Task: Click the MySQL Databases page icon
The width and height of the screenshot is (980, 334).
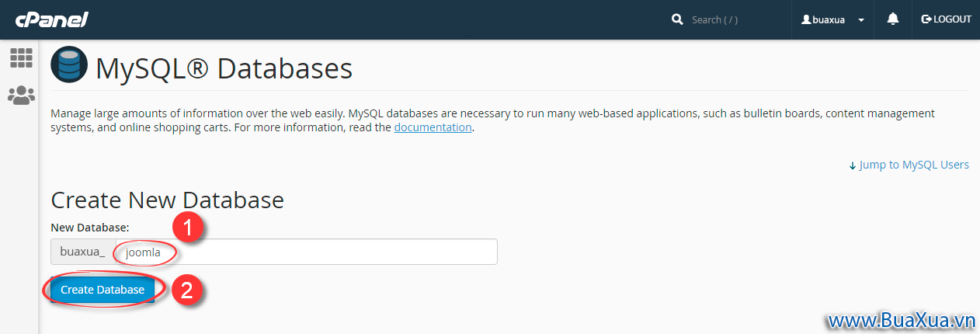Action: pyautogui.click(x=69, y=65)
